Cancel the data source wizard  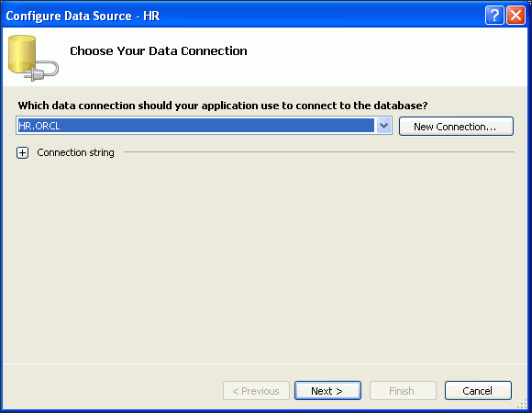point(478,391)
